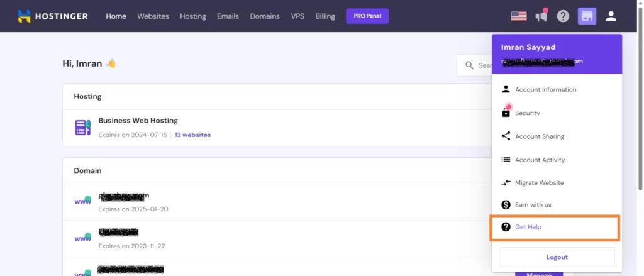Click the www icon of domain expiring 2025-01-20
Viewport: 644px width, 276px height.
(x=82, y=201)
